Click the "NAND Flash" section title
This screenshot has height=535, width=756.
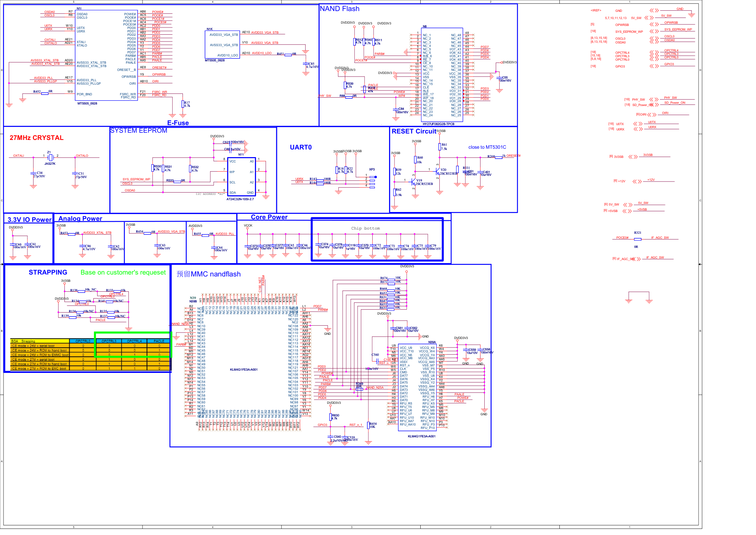tap(339, 9)
